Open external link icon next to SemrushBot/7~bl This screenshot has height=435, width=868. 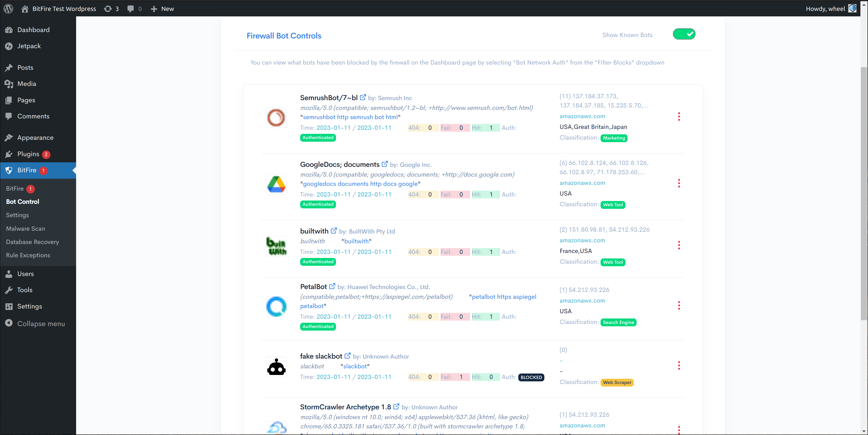click(x=363, y=98)
